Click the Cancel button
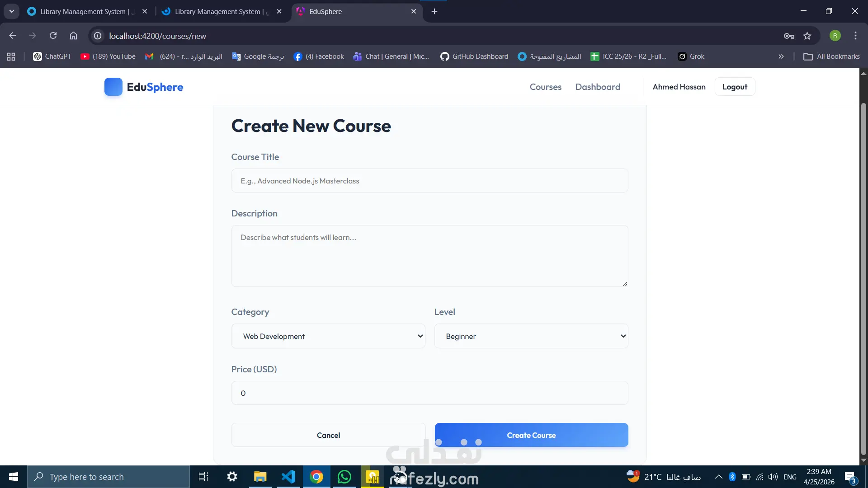Viewport: 868px width, 488px height. coord(328,435)
